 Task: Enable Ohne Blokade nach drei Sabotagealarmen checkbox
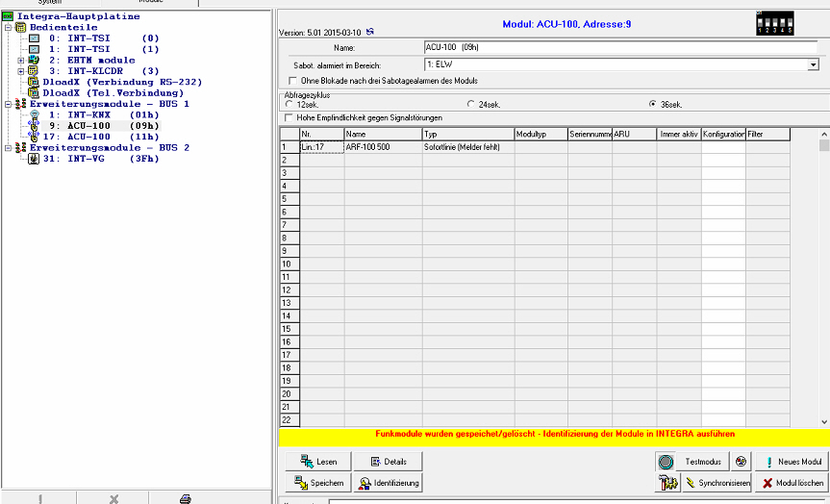pos(293,81)
